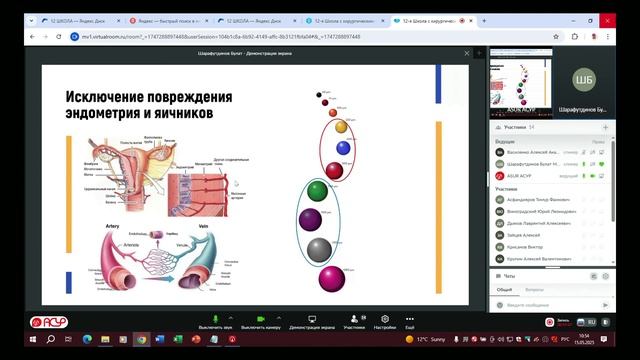
Task: Expand camera options arrow next to camera
Action: click(x=279, y=318)
